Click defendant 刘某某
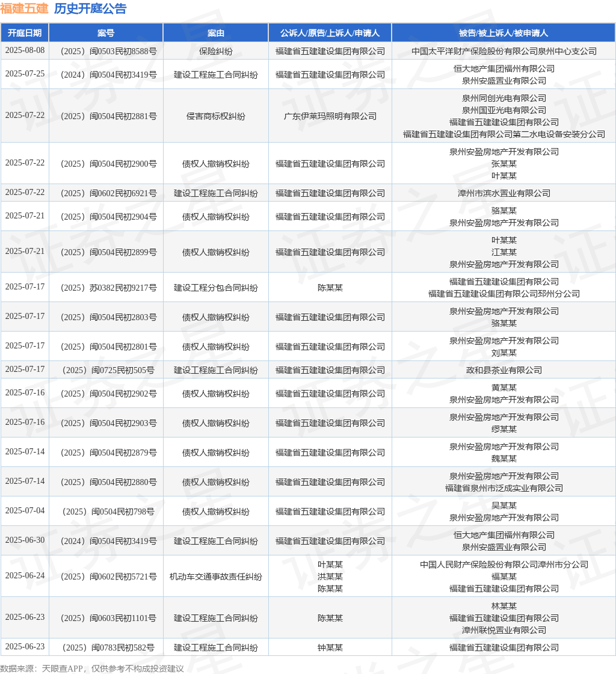Image resolution: width=616 pixels, height=674 pixels. coord(504,353)
